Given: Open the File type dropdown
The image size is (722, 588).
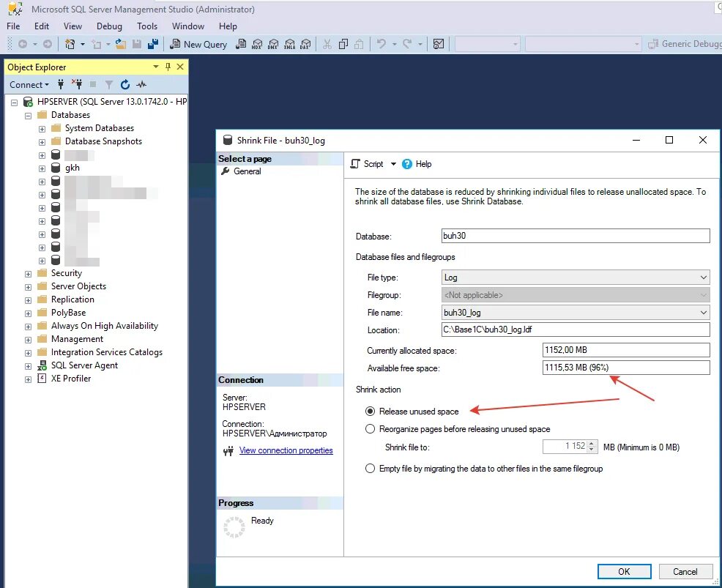Looking at the screenshot, I should (x=703, y=278).
